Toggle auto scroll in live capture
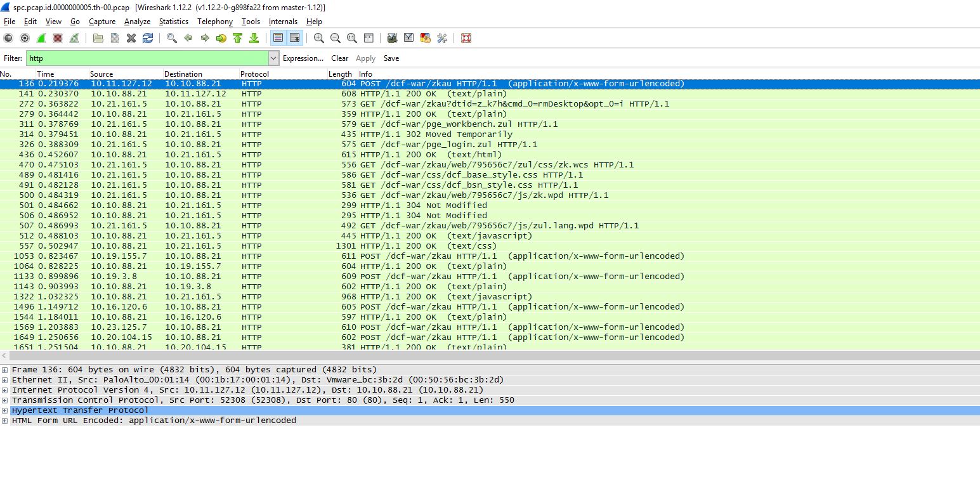 (295, 38)
